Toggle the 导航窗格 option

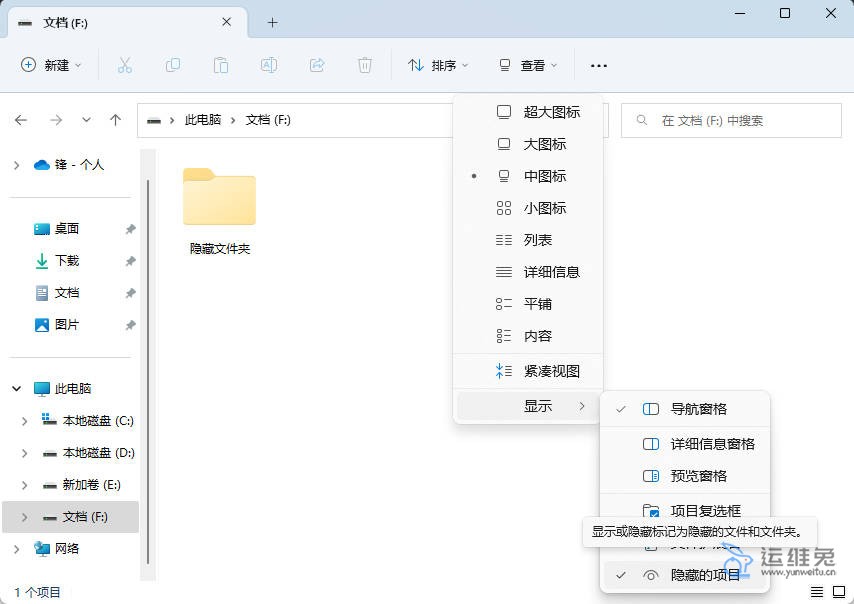[x=698, y=409]
